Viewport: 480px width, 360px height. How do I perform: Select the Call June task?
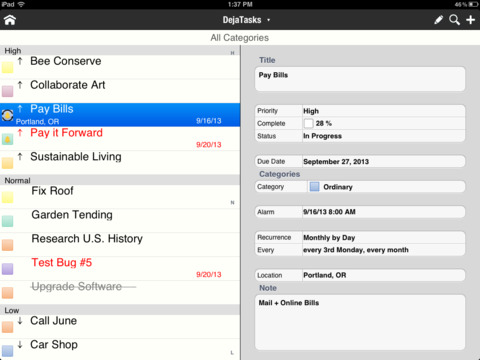click(120, 327)
